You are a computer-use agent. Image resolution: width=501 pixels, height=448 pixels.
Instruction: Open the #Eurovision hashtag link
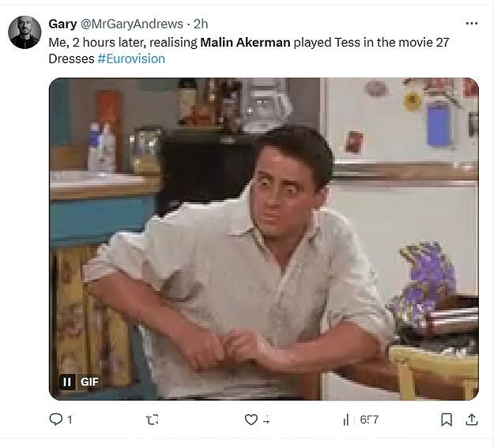pyautogui.click(x=131, y=58)
